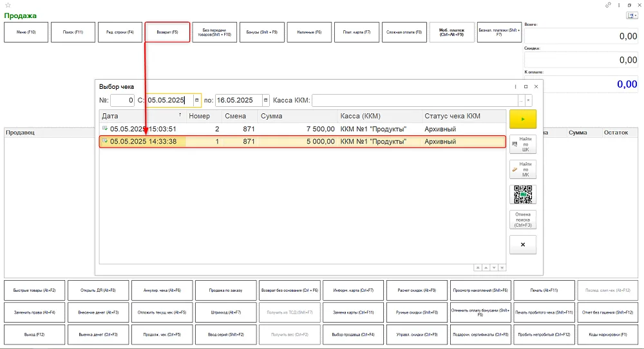The width and height of the screenshot is (644, 349).
Task: Move down one row with list arrow
Action: point(494,268)
